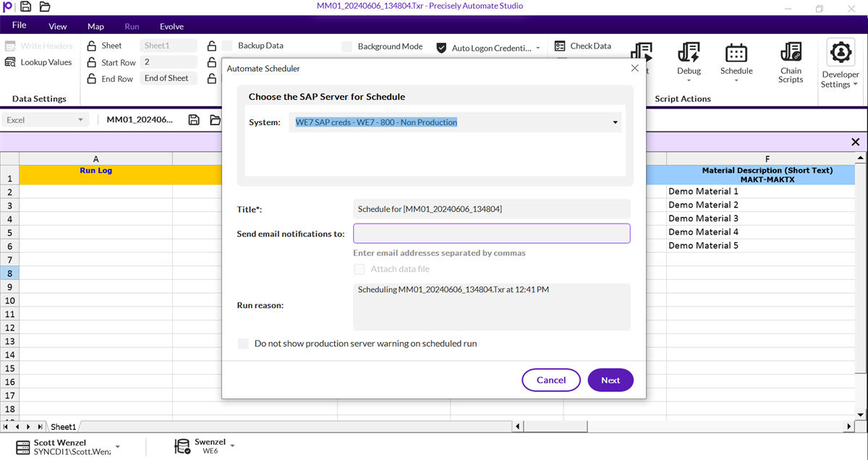Click the Title field with schedule name

pos(492,209)
